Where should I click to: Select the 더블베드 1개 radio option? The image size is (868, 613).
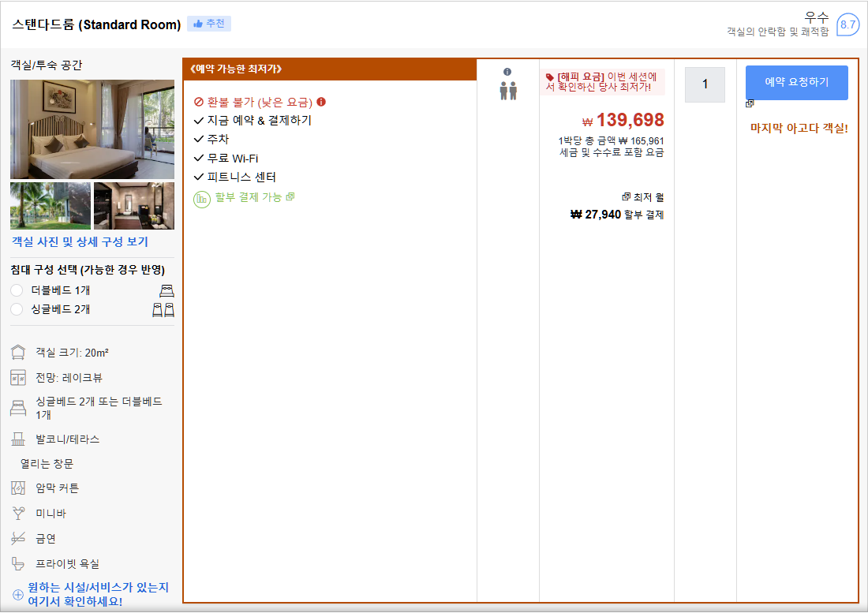point(17,290)
